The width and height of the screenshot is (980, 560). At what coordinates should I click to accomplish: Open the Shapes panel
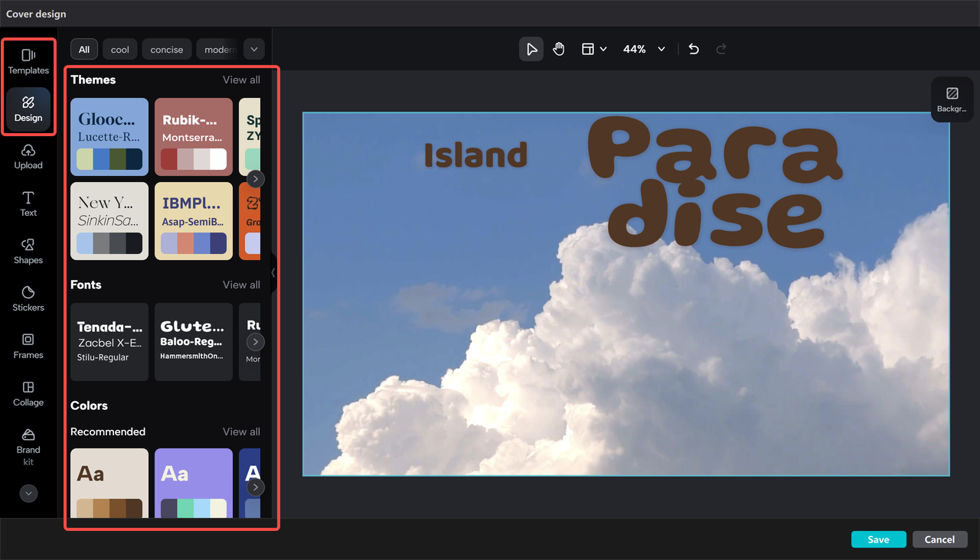point(28,252)
